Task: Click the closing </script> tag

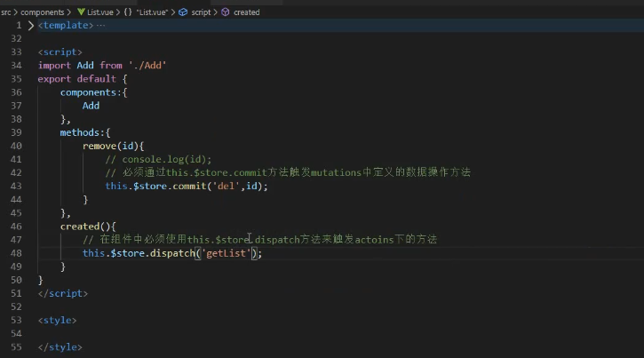Action: click(x=63, y=293)
